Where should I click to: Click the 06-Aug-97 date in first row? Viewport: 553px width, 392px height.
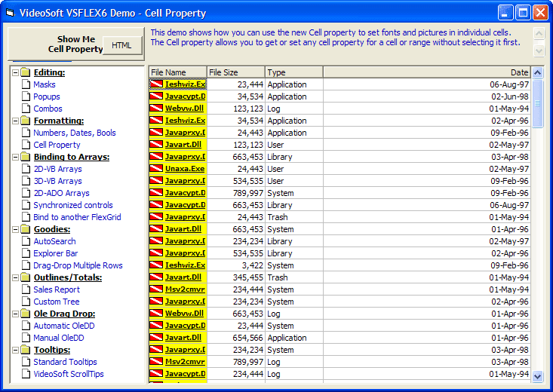coord(427,84)
